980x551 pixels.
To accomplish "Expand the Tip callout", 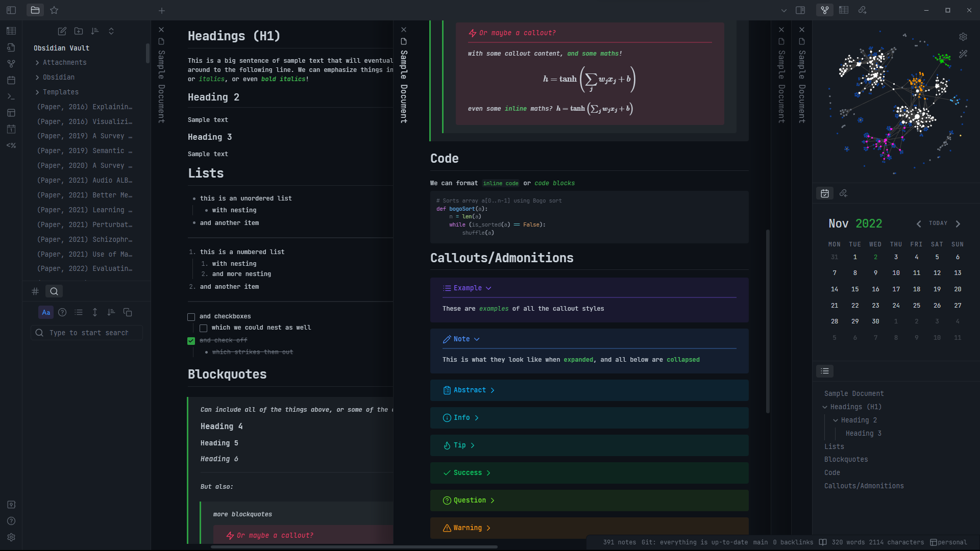I will (473, 445).
